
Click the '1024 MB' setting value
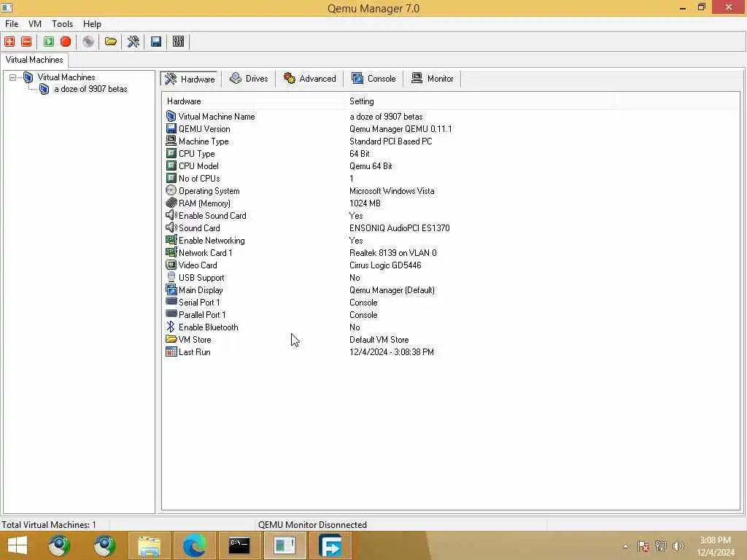click(x=365, y=203)
